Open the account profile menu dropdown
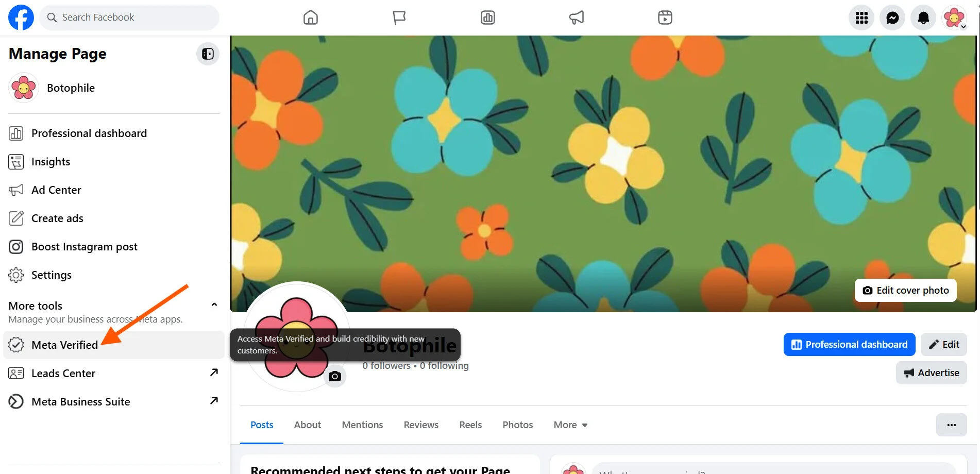 (954, 18)
